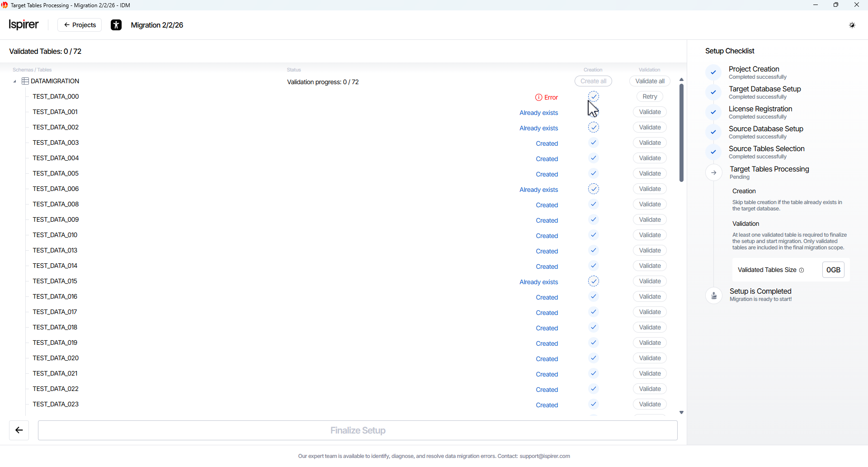This screenshot has height=467, width=868.
Task: Go back to Projects
Action: (80, 25)
